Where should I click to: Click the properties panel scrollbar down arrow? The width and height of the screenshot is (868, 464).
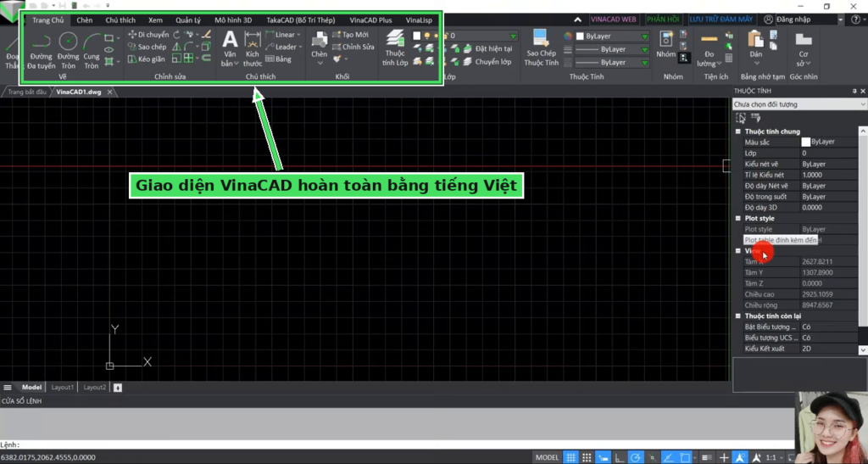tap(863, 350)
